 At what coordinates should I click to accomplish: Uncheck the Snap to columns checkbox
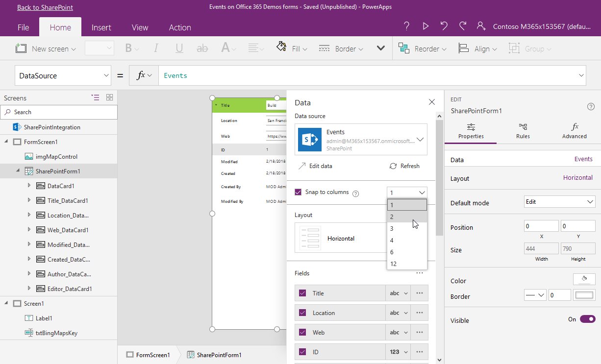click(298, 192)
